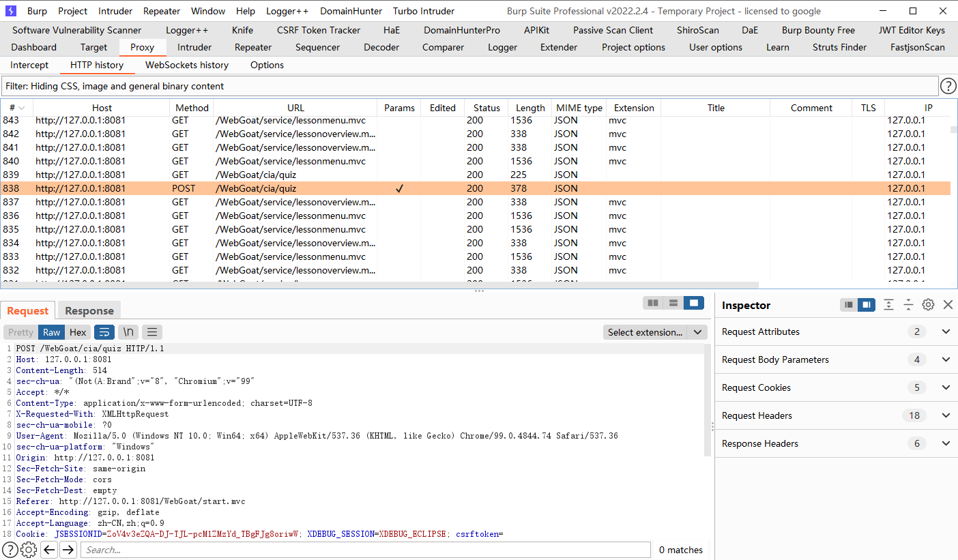Open search settings gear icon at bottom
The image size is (958, 560).
29,550
